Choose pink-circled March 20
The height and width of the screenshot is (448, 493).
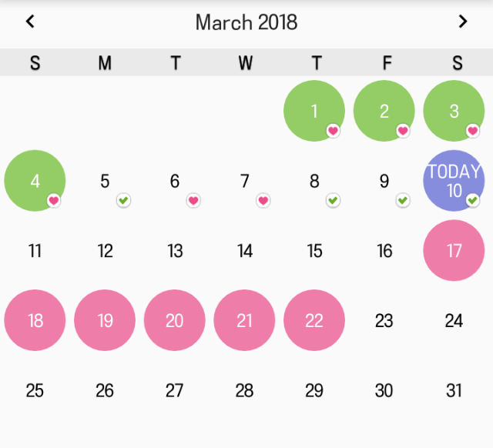tap(175, 320)
